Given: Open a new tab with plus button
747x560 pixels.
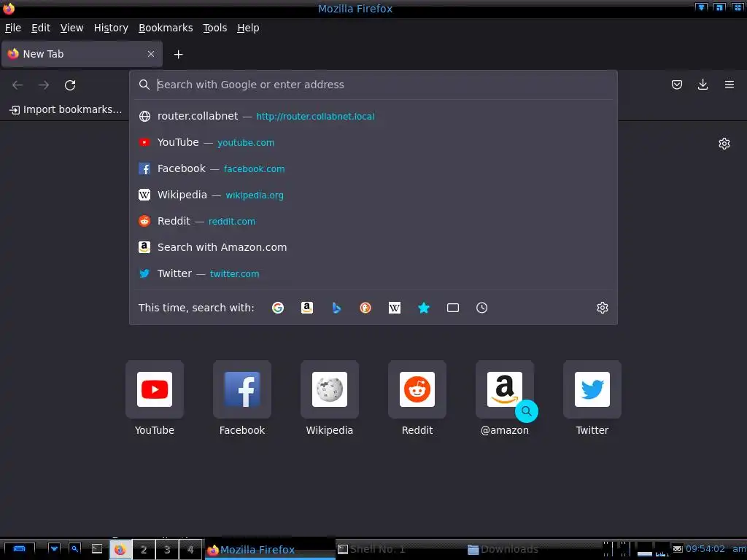Looking at the screenshot, I should 178,54.
